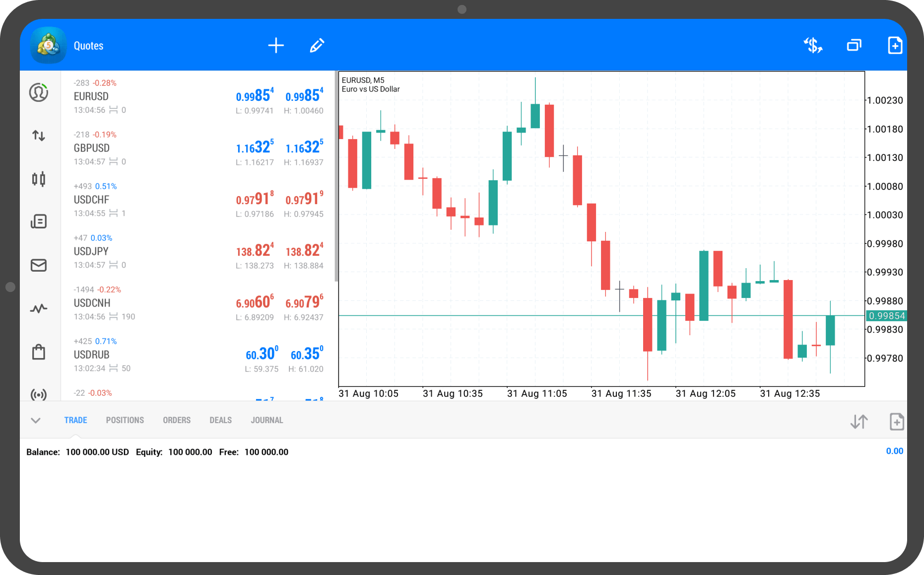Click the dollar exchange icon in header
This screenshot has height=575, width=924.
(813, 46)
